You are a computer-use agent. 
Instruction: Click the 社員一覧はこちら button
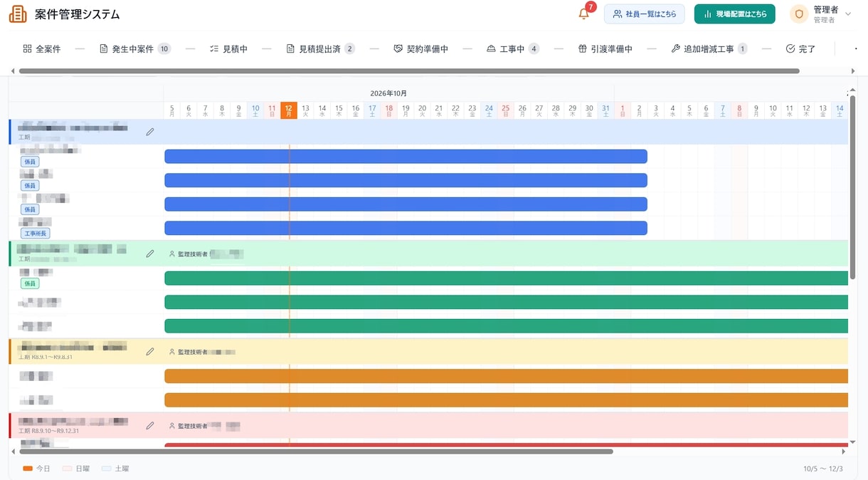tap(645, 14)
